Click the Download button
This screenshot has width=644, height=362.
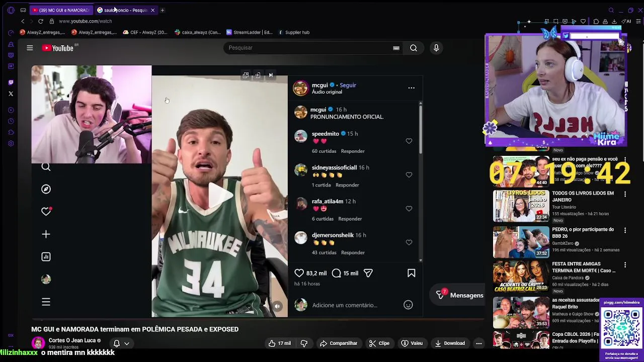point(450,343)
